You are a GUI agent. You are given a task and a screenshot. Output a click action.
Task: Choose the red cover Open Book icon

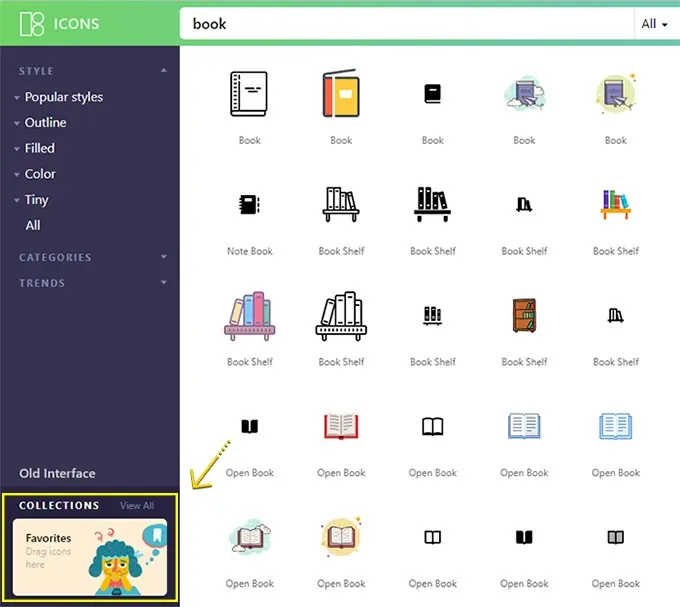tap(341, 426)
